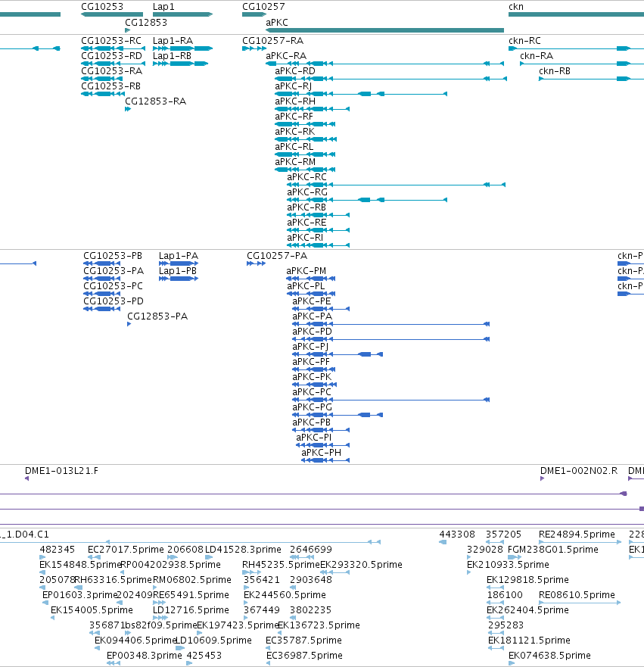Select EST EP00348.3prime
The height and width of the screenshot is (667, 644).
[113, 663]
